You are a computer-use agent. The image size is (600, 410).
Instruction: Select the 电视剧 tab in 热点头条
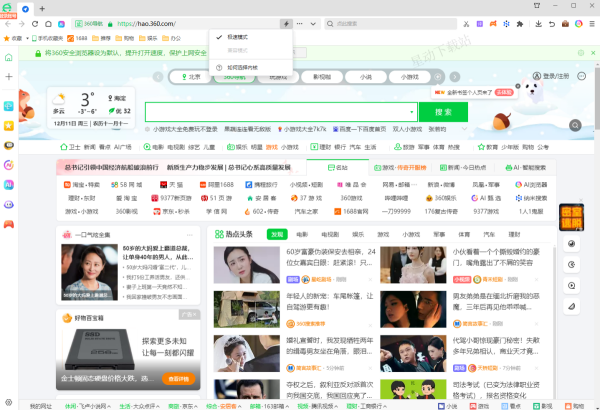tap(330, 234)
